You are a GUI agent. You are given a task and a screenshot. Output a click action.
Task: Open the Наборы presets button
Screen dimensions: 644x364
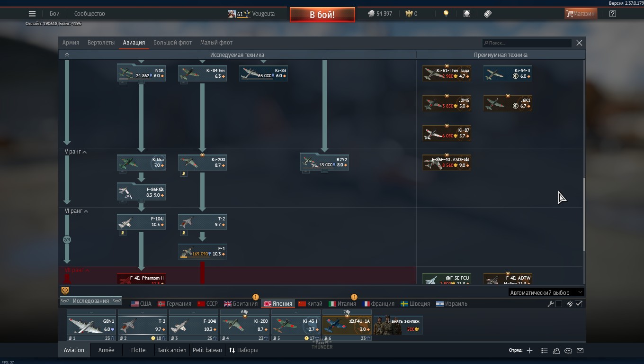pos(243,350)
